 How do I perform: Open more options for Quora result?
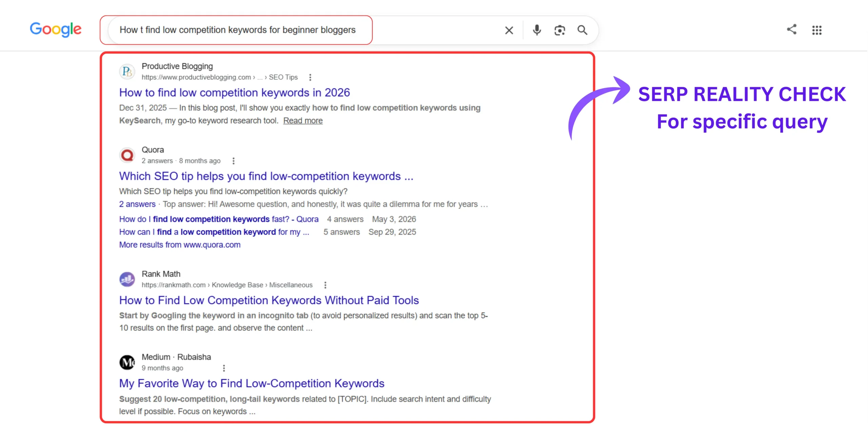[x=233, y=161]
